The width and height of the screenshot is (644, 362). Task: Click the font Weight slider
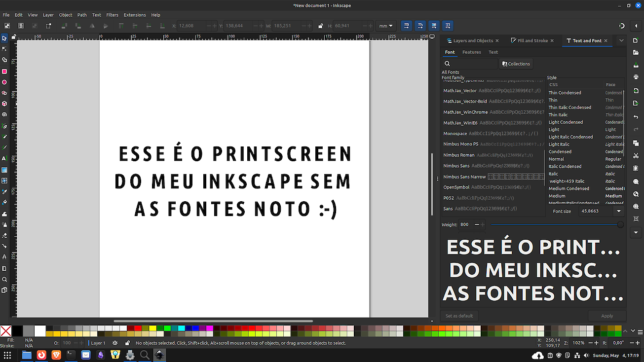click(x=557, y=224)
